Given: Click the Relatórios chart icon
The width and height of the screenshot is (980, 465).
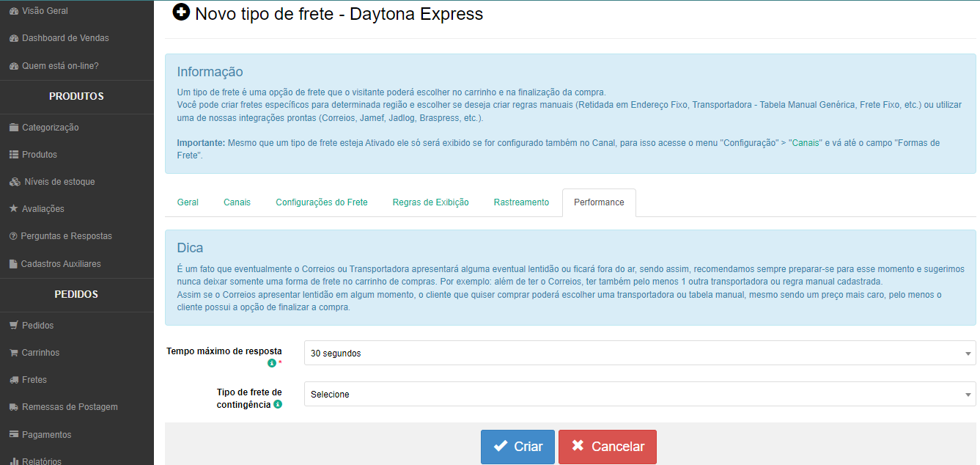Looking at the screenshot, I should click(x=14, y=461).
